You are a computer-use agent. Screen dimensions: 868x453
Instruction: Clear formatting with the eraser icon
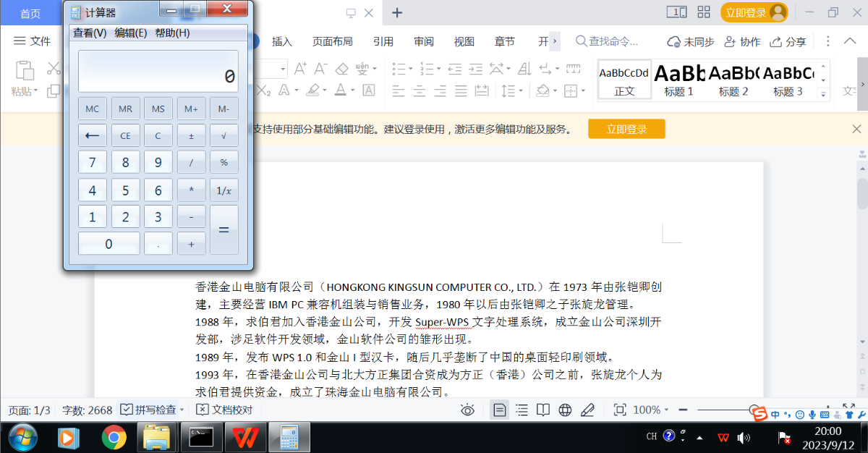click(342, 69)
